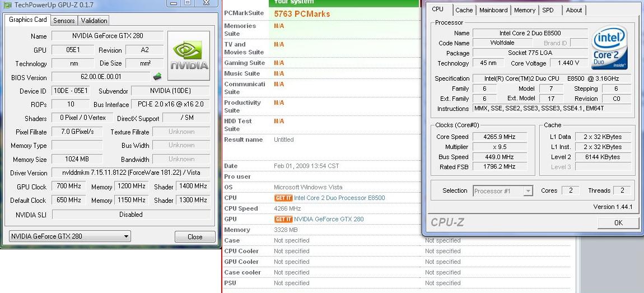Viewport: 644px width, 293px height.
Task: Click the Memory value 3328 MB
Action: (x=286, y=230)
